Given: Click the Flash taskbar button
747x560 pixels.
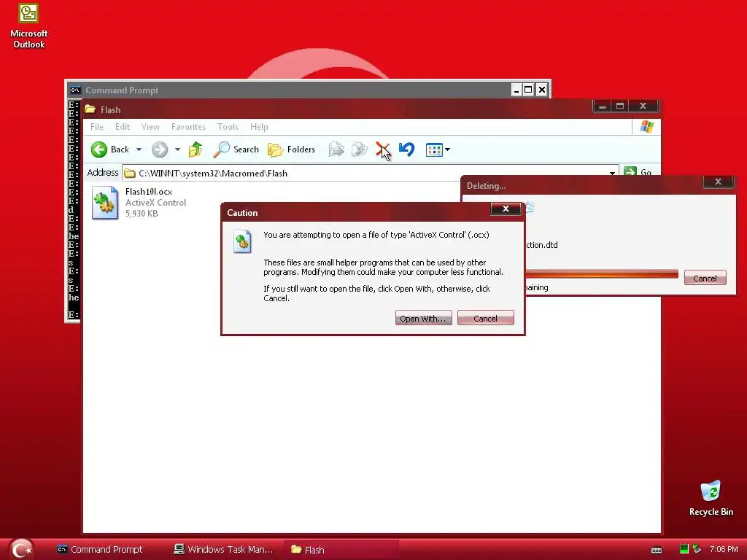Looking at the screenshot, I should pyautogui.click(x=341, y=550).
